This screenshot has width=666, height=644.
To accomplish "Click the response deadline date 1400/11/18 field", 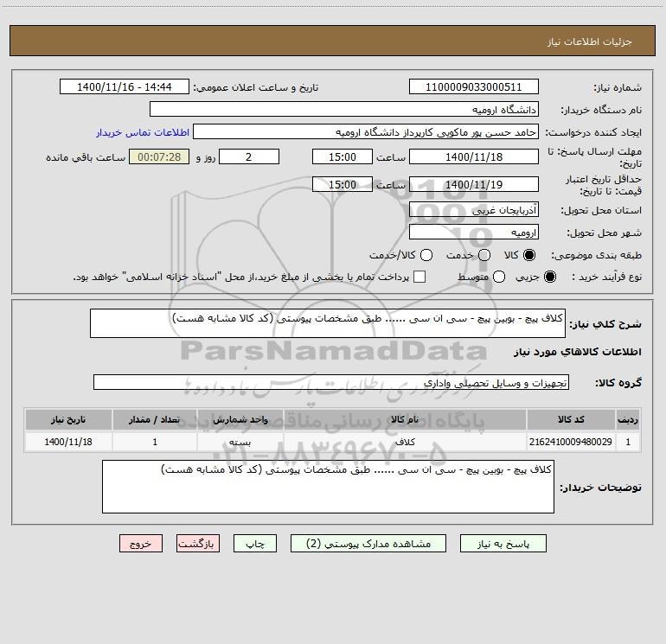I will (x=474, y=156).
